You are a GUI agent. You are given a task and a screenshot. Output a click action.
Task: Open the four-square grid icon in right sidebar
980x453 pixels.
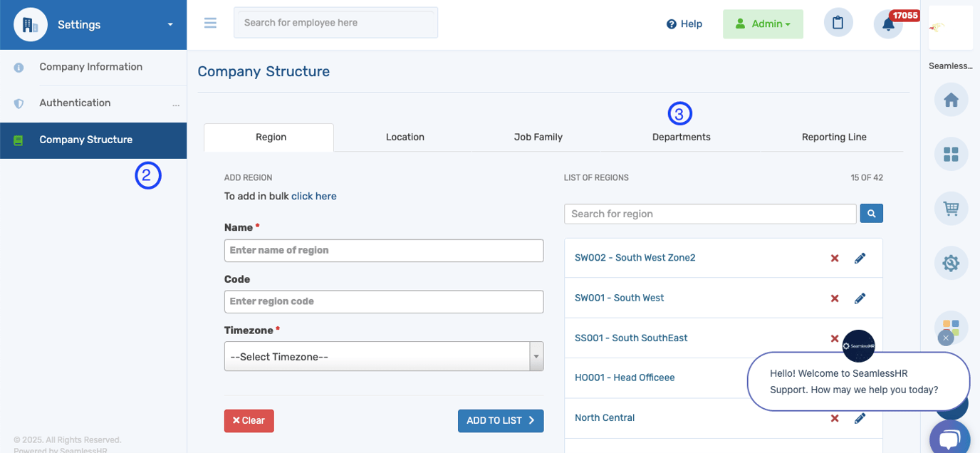click(x=951, y=154)
